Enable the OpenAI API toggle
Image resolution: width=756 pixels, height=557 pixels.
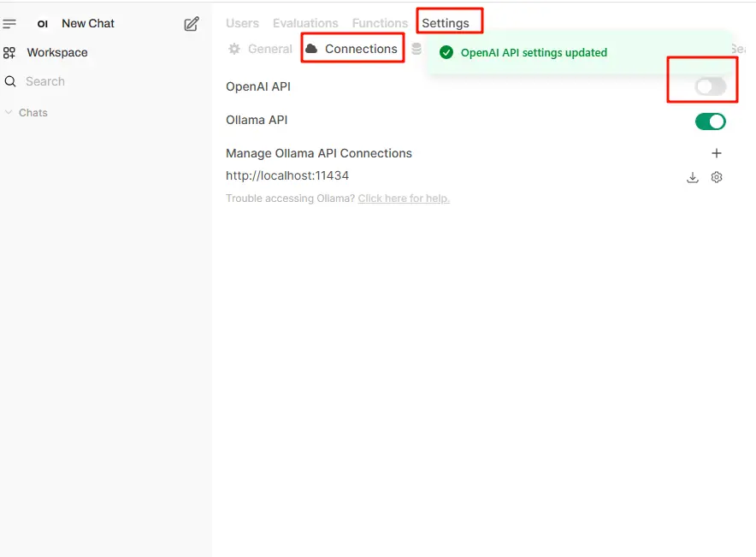(x=710, y=86)
